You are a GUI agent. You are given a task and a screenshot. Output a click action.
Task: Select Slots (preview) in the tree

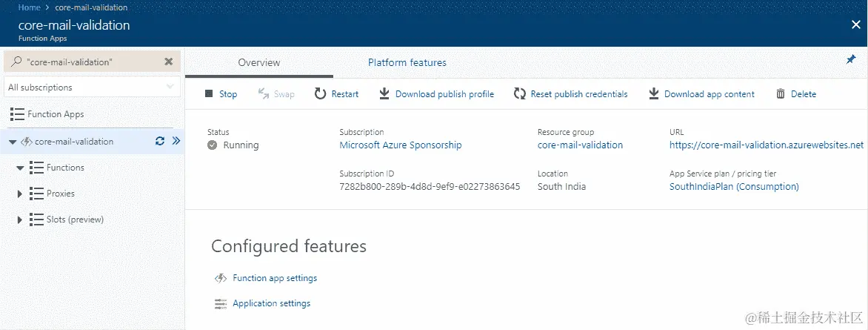pos(75,220)
